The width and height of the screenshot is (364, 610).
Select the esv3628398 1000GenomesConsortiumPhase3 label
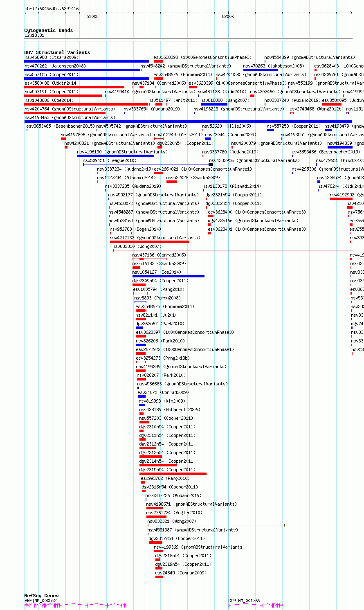click(x=203, y=57)
